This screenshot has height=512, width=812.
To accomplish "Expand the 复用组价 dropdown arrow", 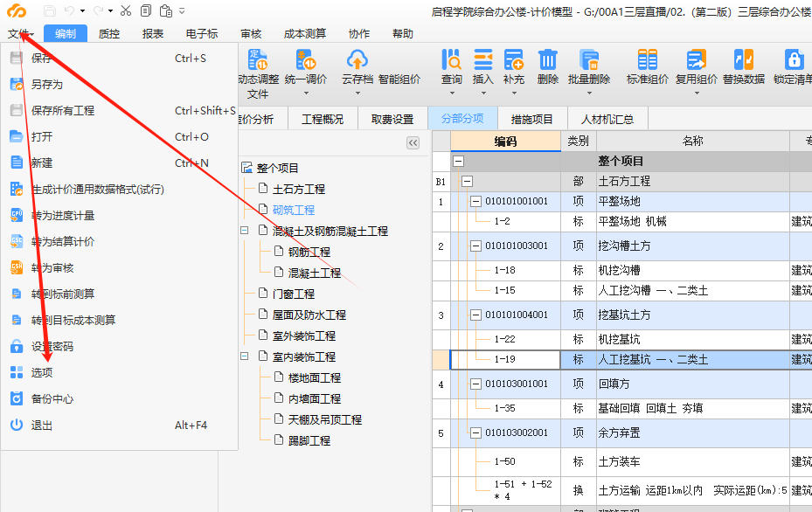I will coord(697,93).
